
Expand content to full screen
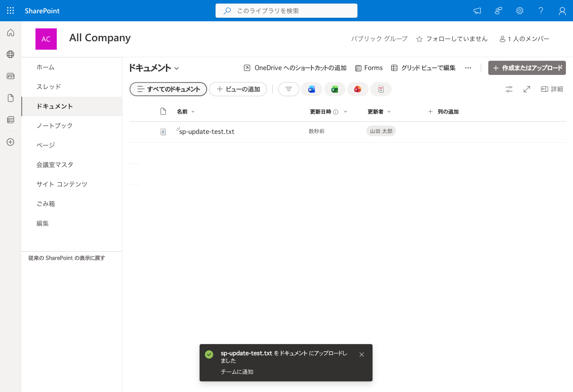point(527,89)
